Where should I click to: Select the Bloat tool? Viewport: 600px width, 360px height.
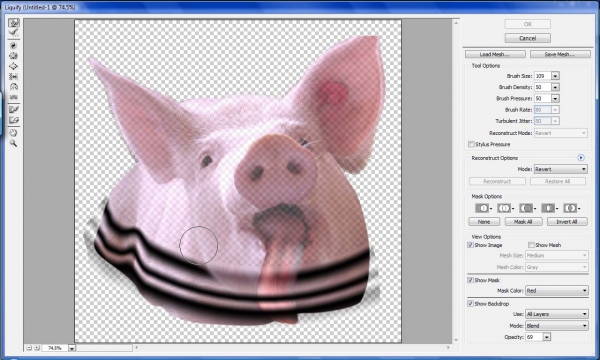click(13, 66)
